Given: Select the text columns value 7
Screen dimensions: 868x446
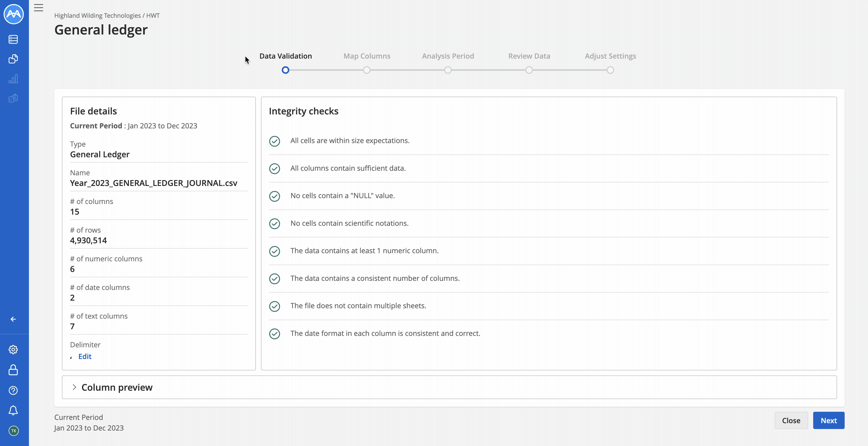Looking at the screenshot, I should pos(72,326).
